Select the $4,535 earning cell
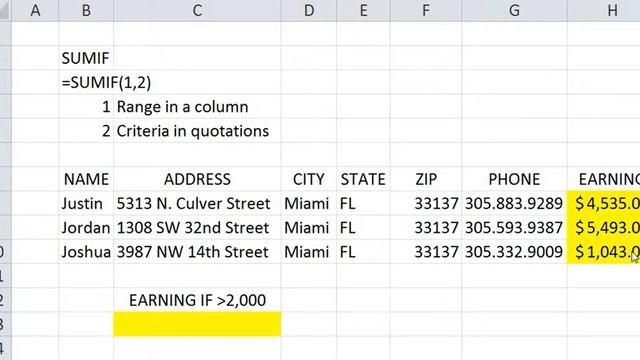 click(x=604, y=203)
